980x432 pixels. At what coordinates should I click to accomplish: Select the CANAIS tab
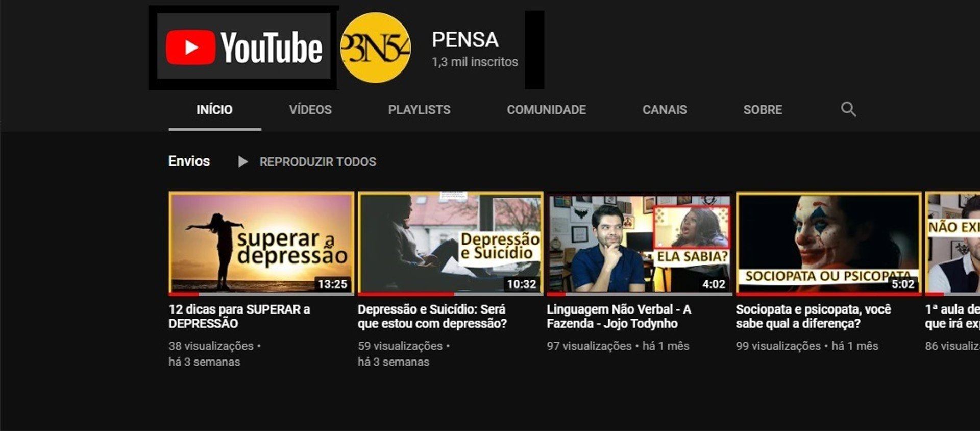tap(665, 109)
